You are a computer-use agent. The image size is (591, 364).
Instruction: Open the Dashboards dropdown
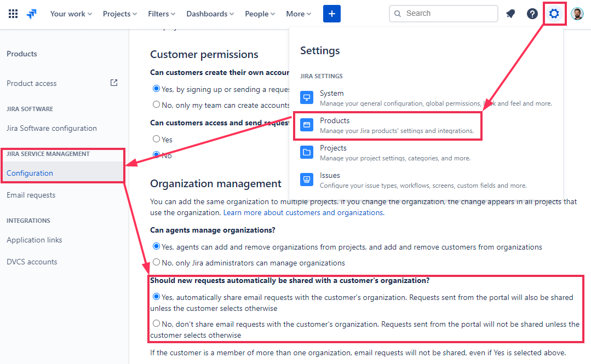point(210,14)
